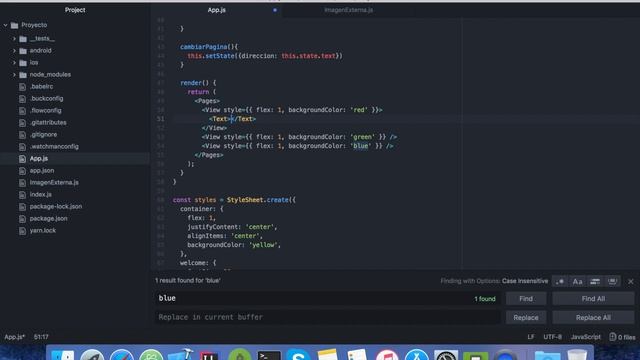The height and width of the screenshot is (360, 640).
Task: Click the .babelrc file icon
Action: click(x=22, y=87)
